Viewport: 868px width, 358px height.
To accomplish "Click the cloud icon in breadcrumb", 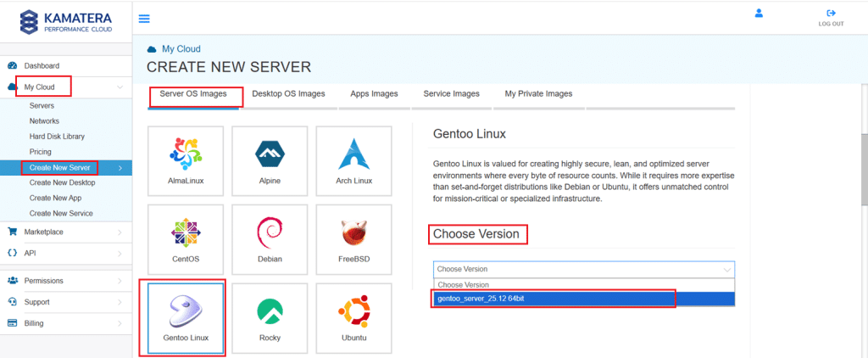I will tap(152, 49).
